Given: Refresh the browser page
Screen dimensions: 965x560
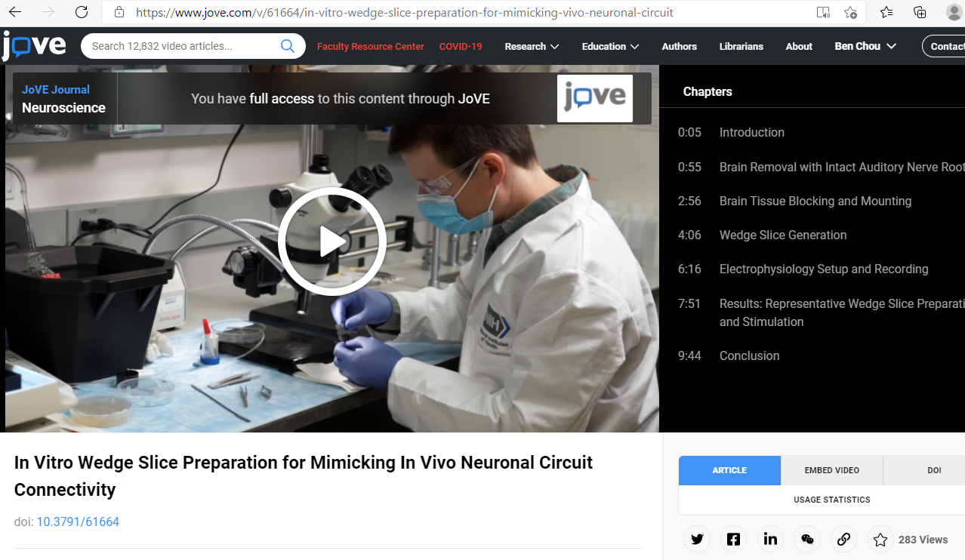Looking at the screenshot, I should tap(82, 12).
